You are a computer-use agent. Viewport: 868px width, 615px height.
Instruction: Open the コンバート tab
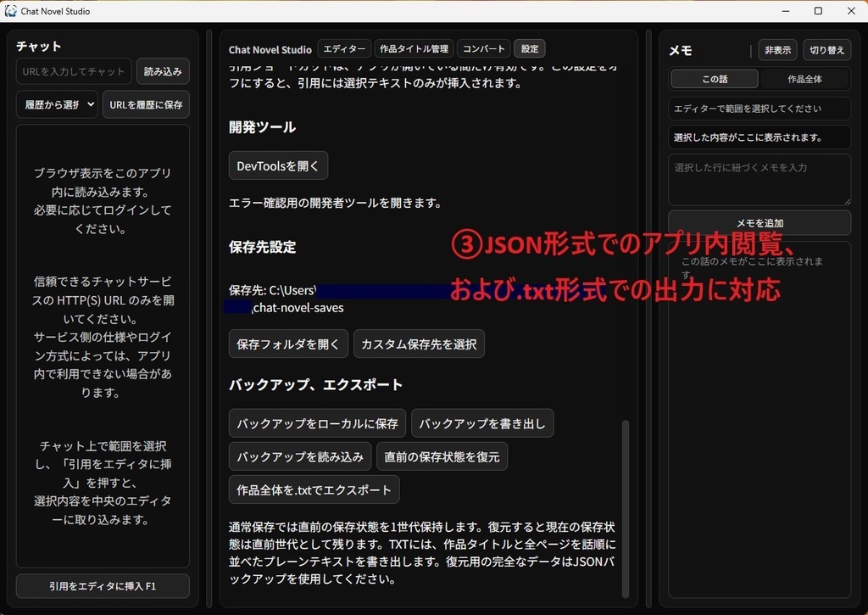[484, 48]
